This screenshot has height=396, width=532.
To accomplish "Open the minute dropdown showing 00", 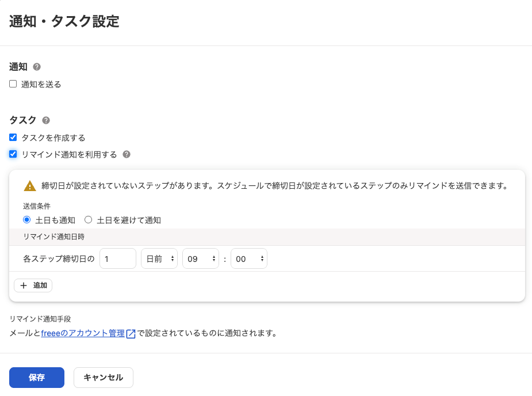I will tap(249, 259).
